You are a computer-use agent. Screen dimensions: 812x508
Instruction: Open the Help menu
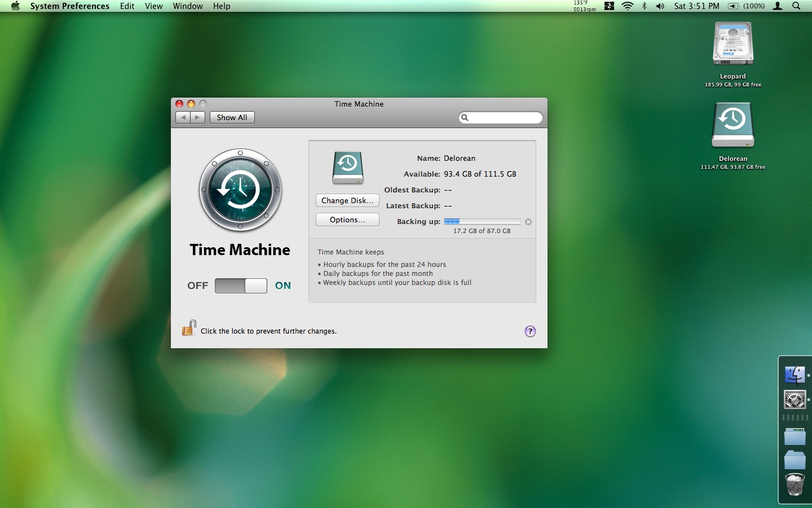222,6
